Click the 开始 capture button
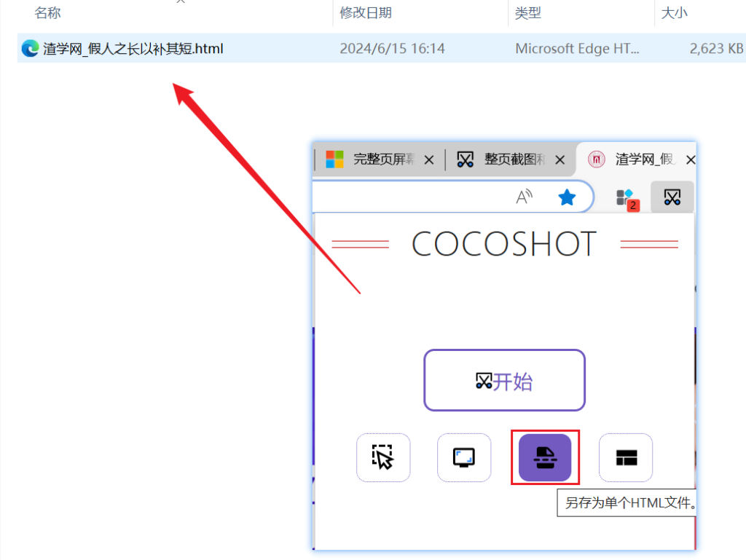 click(x=504, y=380)
